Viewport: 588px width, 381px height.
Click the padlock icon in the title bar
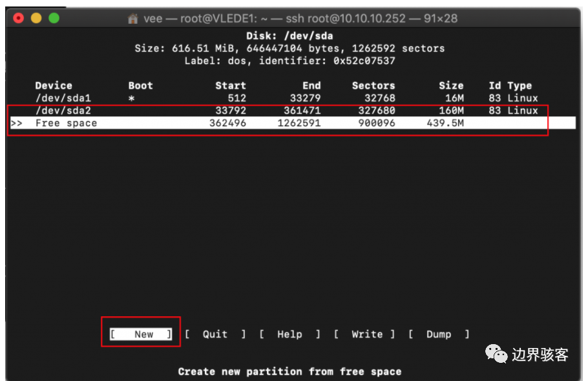(x=132, y=18)
